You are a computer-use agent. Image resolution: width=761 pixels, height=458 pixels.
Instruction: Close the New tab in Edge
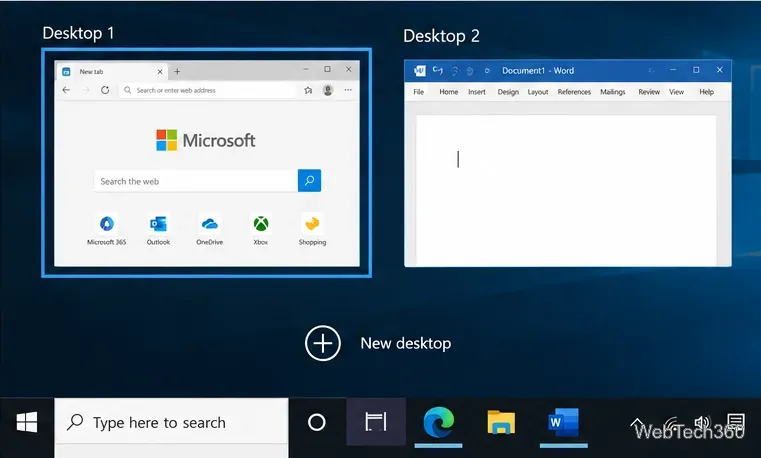point(160,71)
